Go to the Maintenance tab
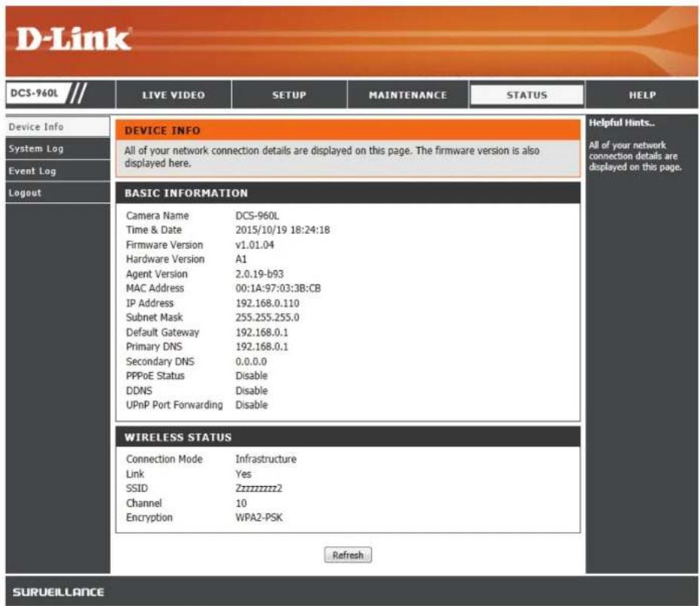The height and width of the screenshot is (606, 700). pos(407,94)
